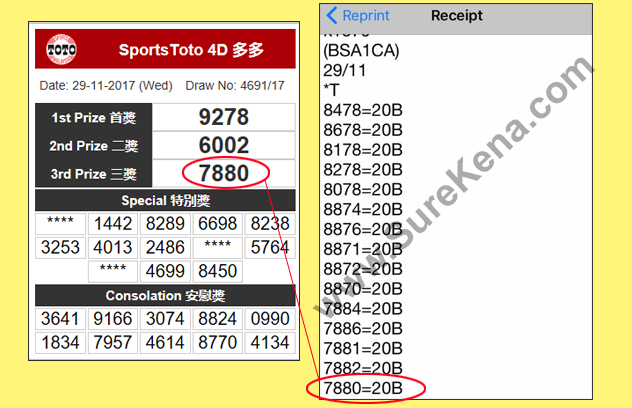Select the 1st Prize number 9278

click(224, 117)
